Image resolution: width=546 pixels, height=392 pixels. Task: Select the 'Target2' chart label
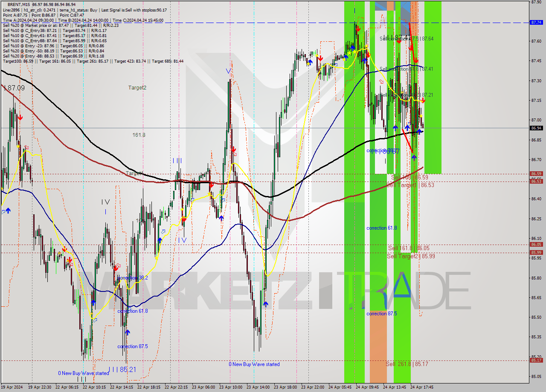137,87
